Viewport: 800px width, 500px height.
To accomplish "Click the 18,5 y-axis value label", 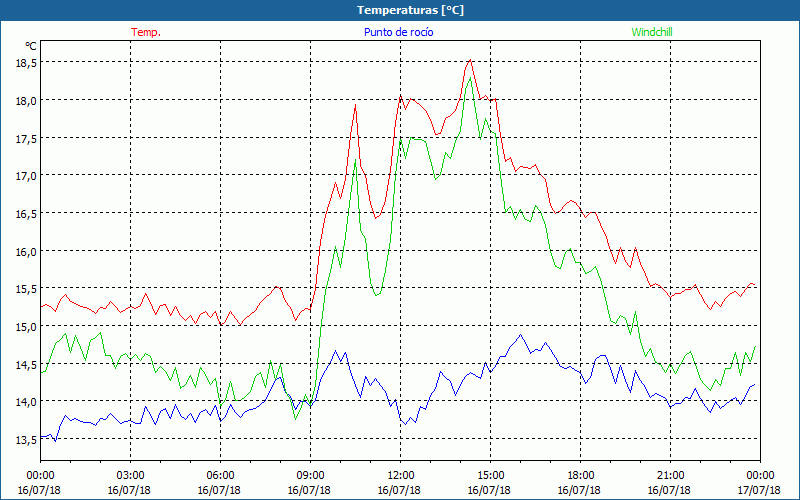I will point(26,62).
